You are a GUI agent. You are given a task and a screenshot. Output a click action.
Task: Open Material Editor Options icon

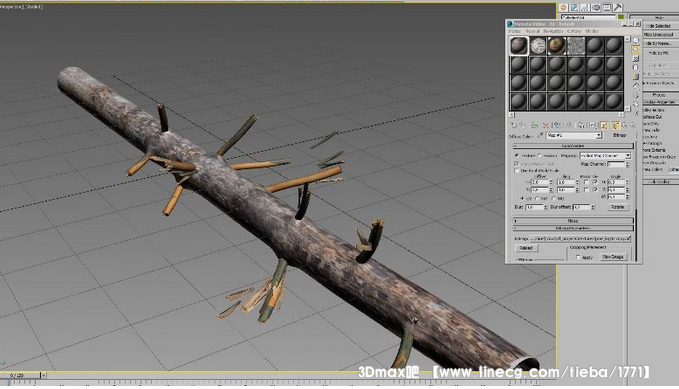636,95
